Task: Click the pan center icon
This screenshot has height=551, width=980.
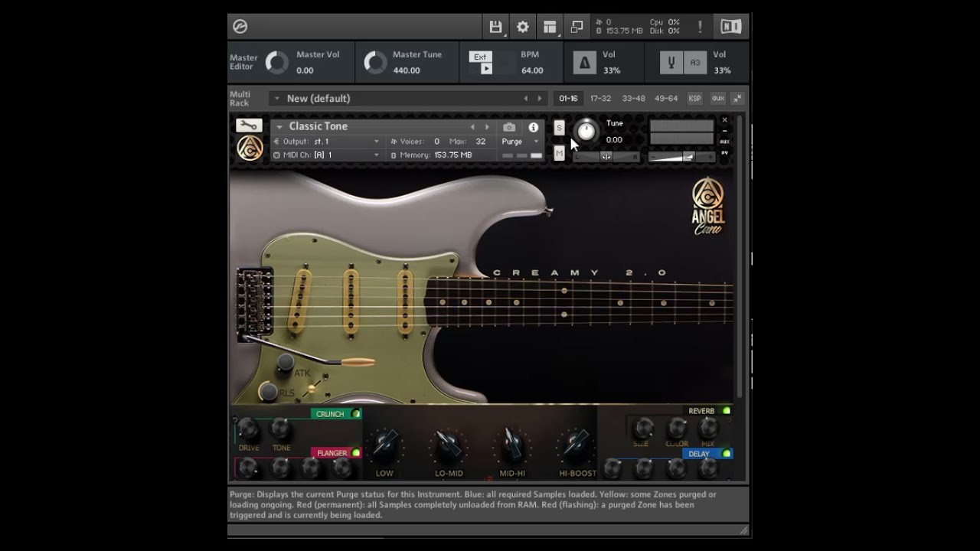Action: 606,157
